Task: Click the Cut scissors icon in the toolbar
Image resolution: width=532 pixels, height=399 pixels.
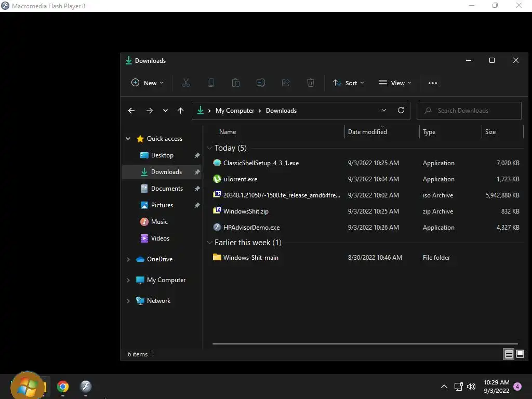Action: click(x=186, y=83)
